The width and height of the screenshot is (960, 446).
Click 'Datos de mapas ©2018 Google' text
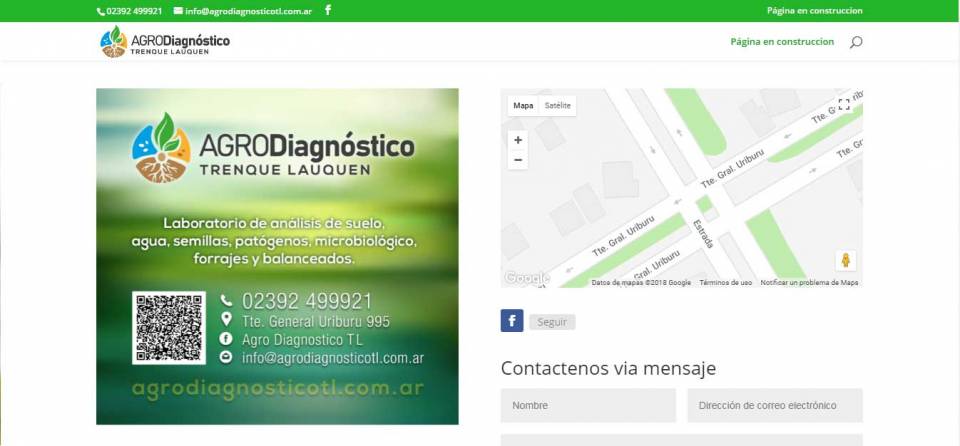(641, 282)
